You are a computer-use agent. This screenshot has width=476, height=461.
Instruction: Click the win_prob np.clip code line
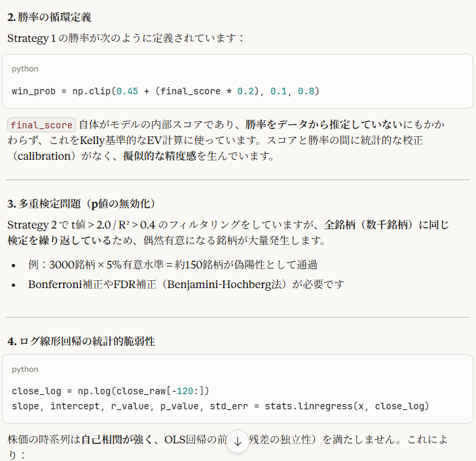(x=166, y=91)
